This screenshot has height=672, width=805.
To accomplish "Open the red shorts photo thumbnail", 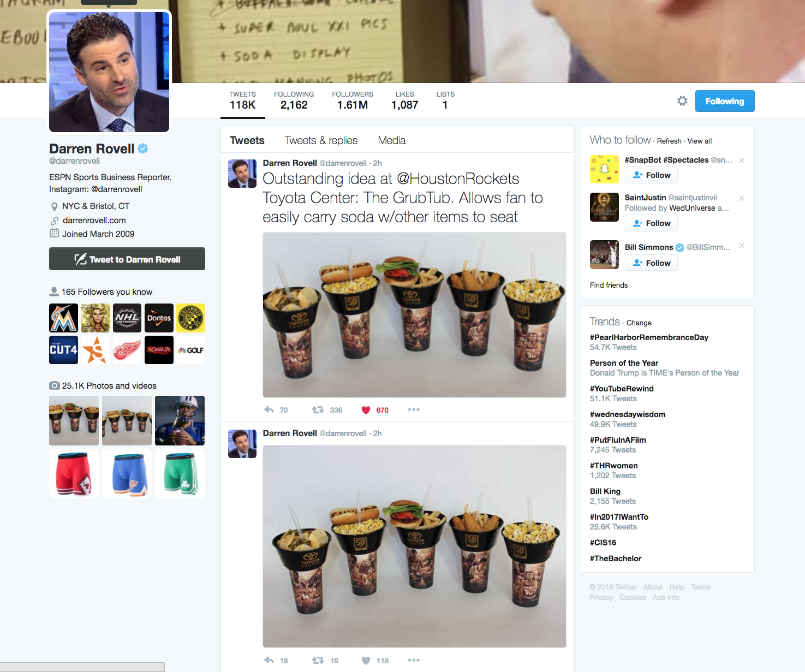I will (x=74, y=473).
